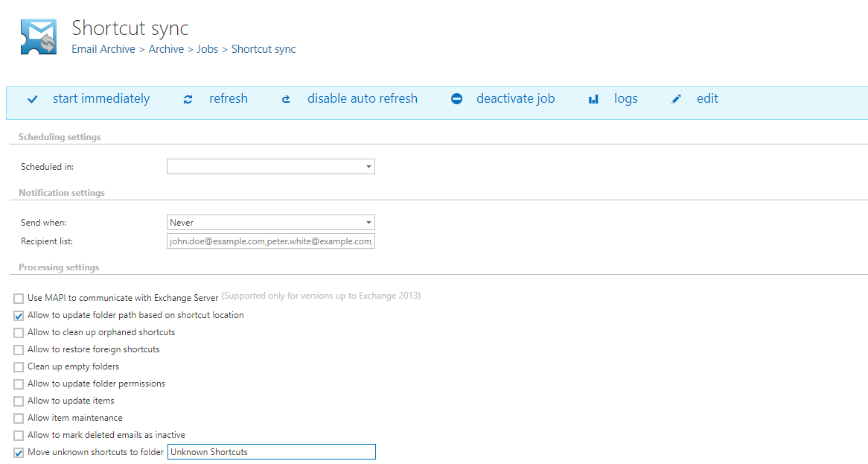Click the logs bar chart icon
868x464 pixels.
click(x=593, y=99)
